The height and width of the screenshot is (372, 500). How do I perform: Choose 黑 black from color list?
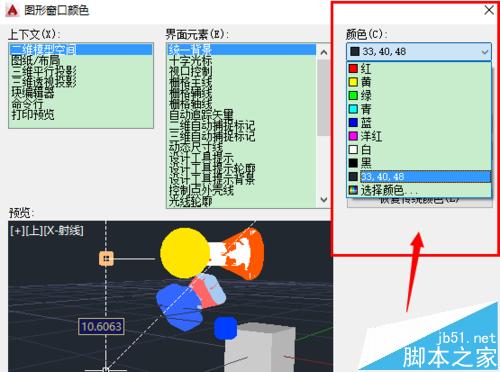(419, 163)
